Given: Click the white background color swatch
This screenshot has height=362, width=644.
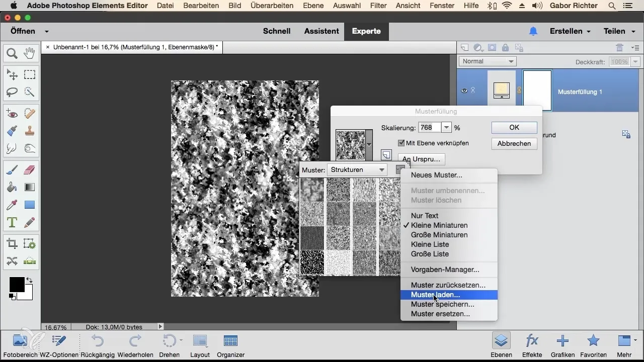Looking at the screenshot, I should click(x=28, y=295).
